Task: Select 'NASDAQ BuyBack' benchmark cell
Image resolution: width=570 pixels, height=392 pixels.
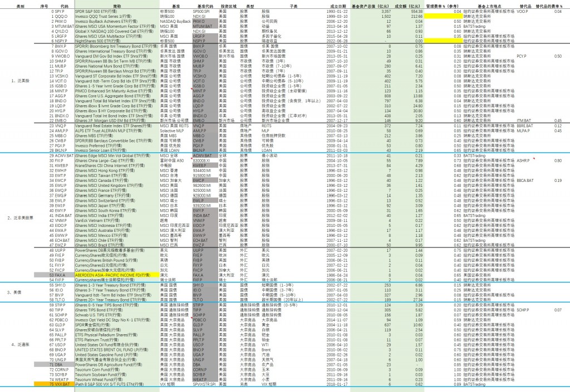Action: [175, 22]
